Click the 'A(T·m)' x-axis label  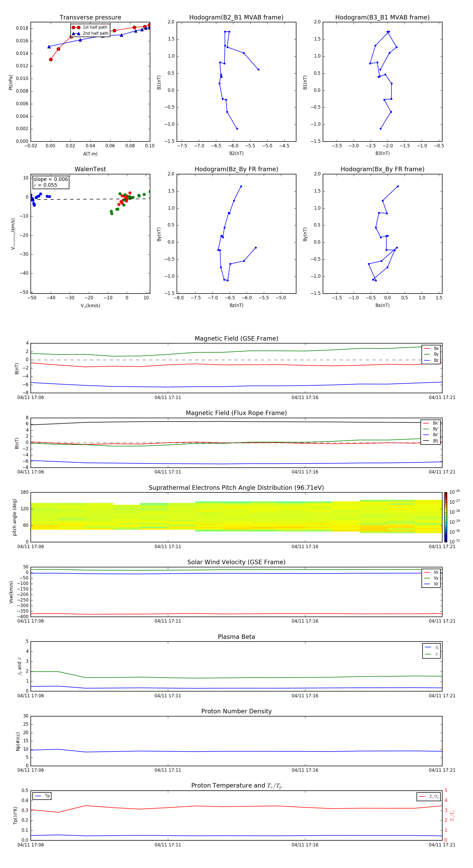(x=90, y=154)
